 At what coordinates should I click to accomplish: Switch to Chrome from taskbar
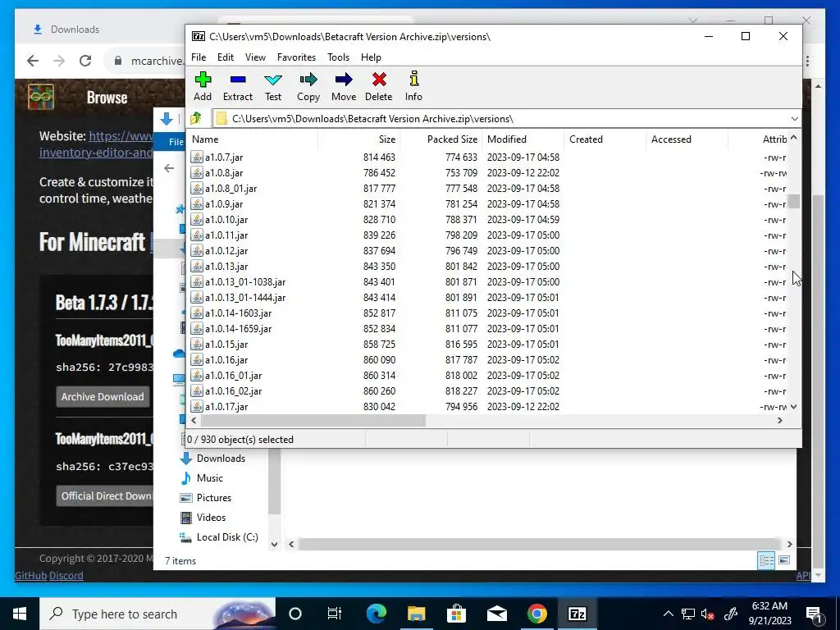pyautogui.click(x=536, y=614)
